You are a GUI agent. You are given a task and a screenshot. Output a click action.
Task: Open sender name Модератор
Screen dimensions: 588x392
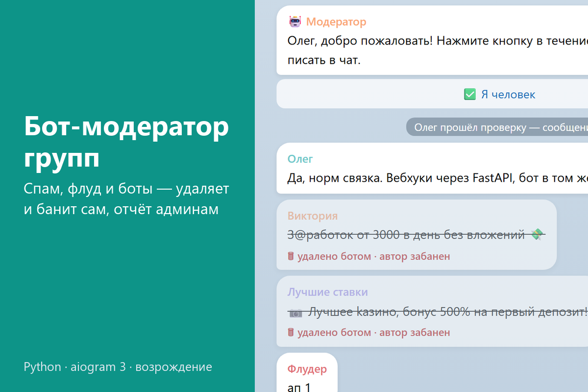pos(336,22)
